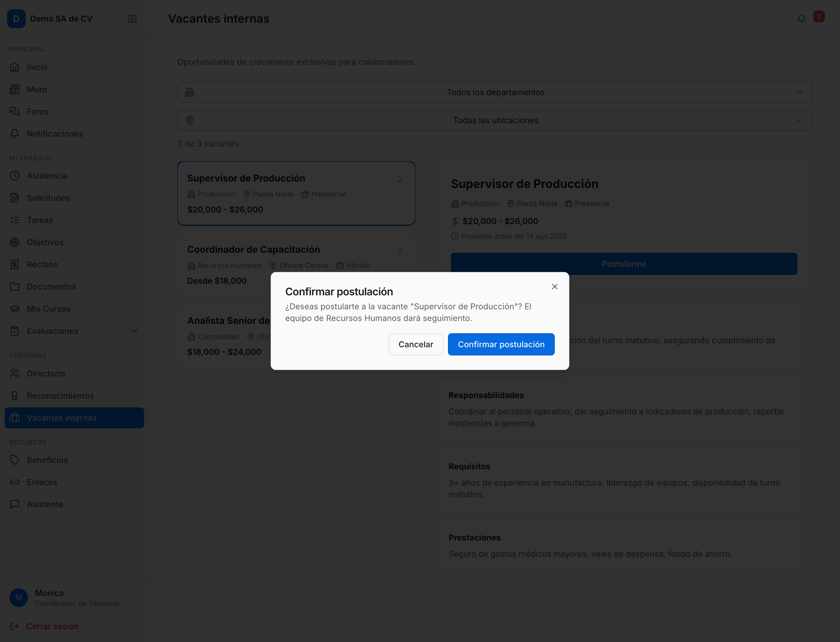Select Analista Senior vacancy card title
Viewport: 840px width, 642px height.
click(228, 321)
